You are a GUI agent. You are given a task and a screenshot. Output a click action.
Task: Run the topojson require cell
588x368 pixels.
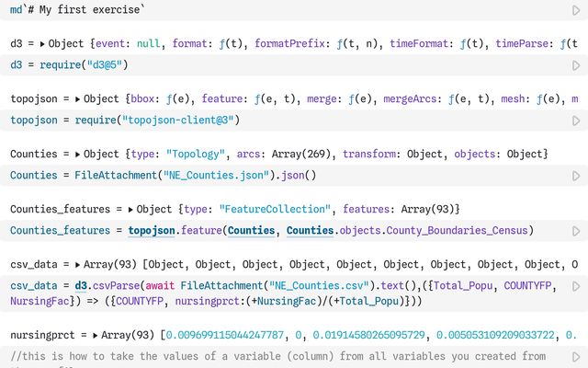point(576,121)
